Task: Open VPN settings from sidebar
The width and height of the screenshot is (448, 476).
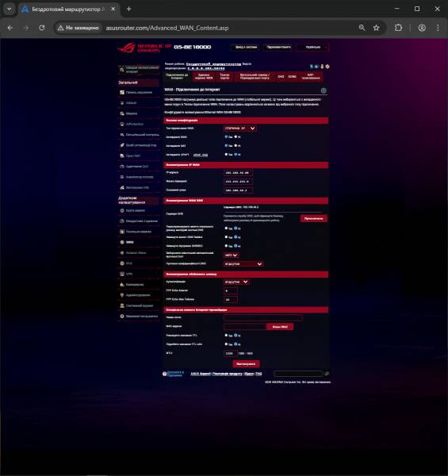Action: tap(138, 274)
